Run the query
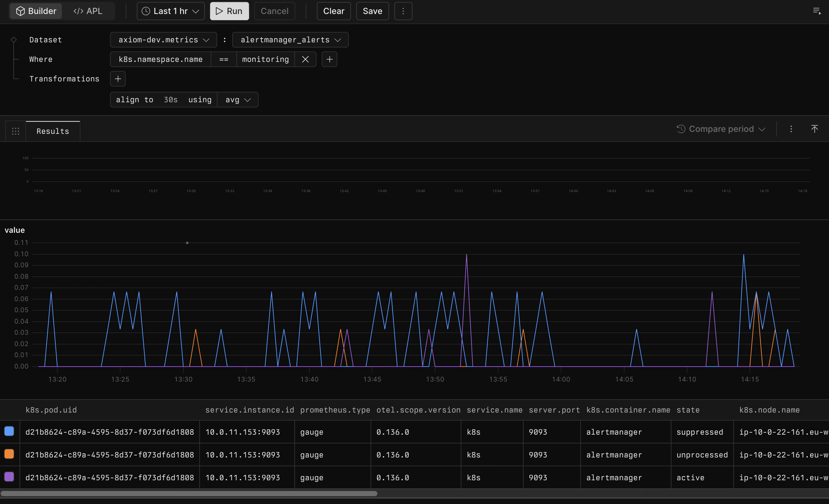This screenshot has height=504, width=829. (x=229, y=11)
